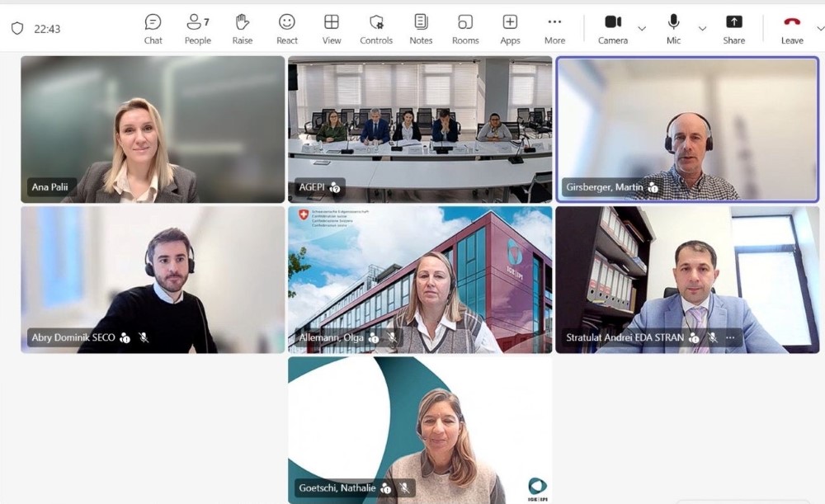Raise your hand in the meeting
This screenshot has height=504, width=825.
(x=243, y=28)
